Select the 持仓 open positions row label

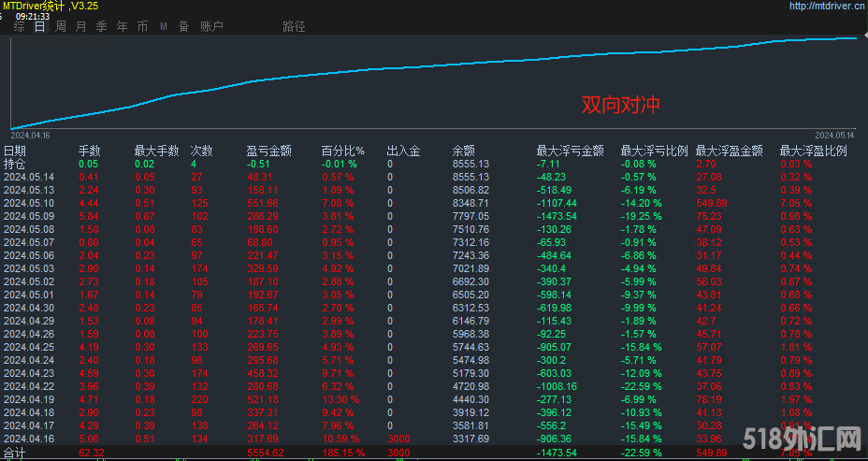14,164
